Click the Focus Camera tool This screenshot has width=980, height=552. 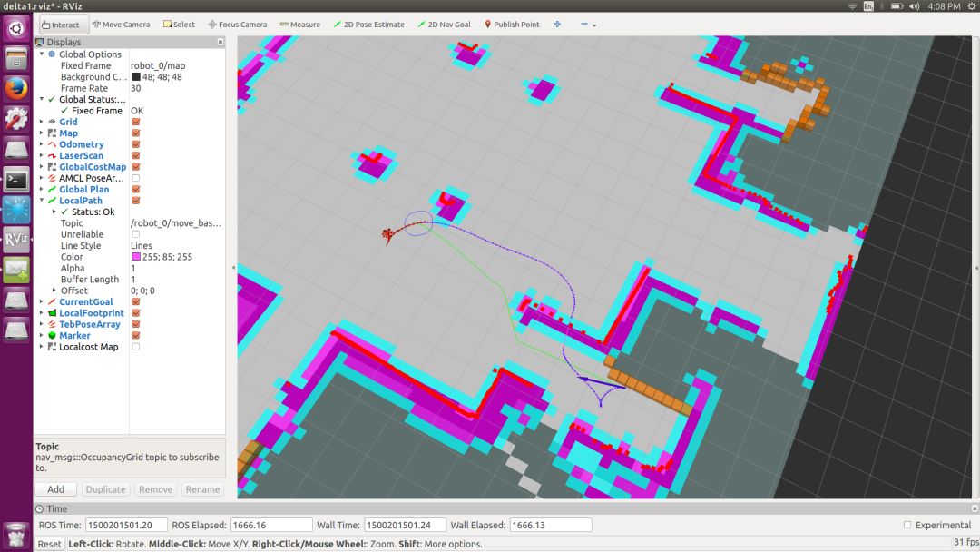pos(237,25)
